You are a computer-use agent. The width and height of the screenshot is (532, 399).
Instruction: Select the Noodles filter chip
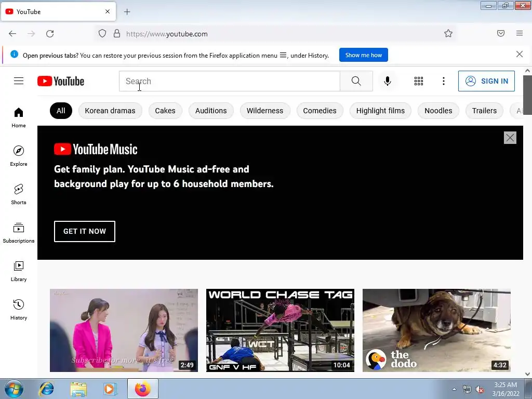click(438, 111)
